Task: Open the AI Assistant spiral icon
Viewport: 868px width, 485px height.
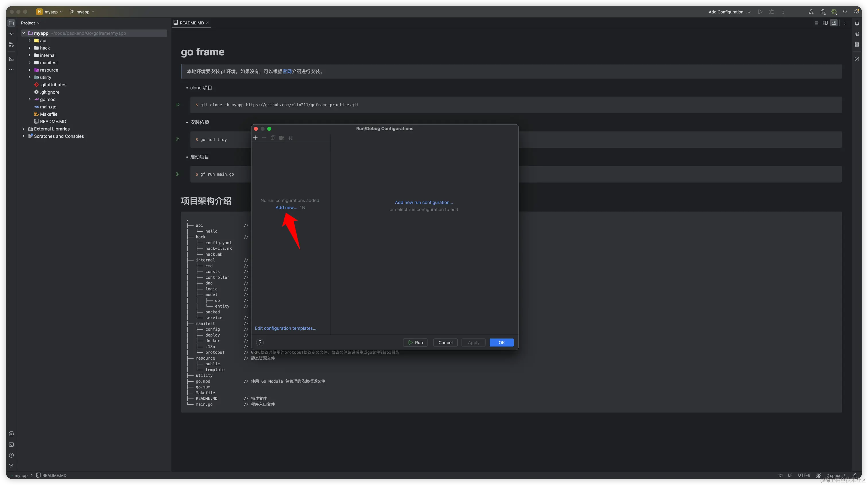Action: (x=857, y=34)
